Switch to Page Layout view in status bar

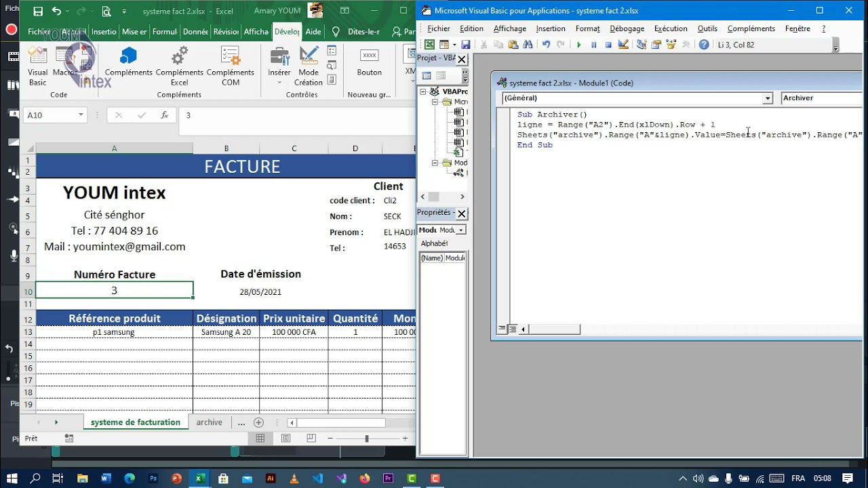[285, 439]
